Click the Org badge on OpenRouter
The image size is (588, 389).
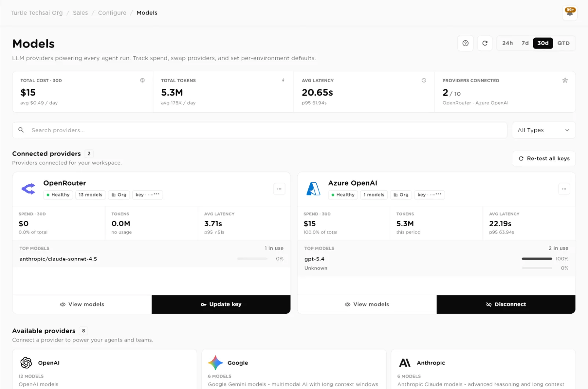pos(119,195)
